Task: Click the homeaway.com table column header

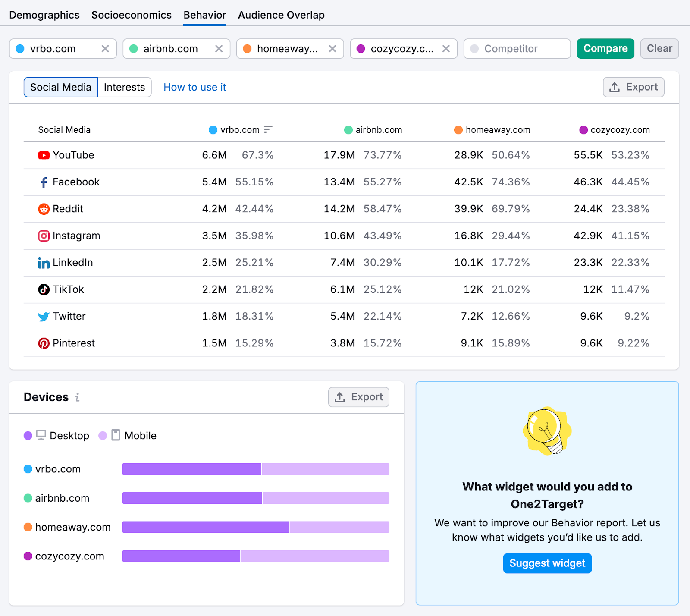Action: click(492, 130)
